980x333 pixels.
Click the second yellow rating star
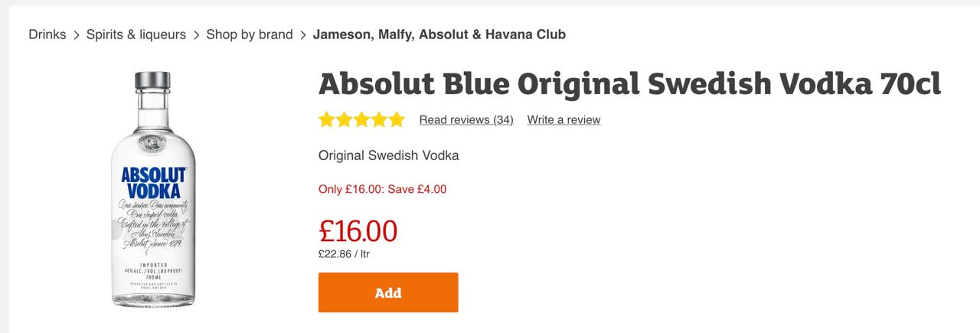click(x=345, y=119)
